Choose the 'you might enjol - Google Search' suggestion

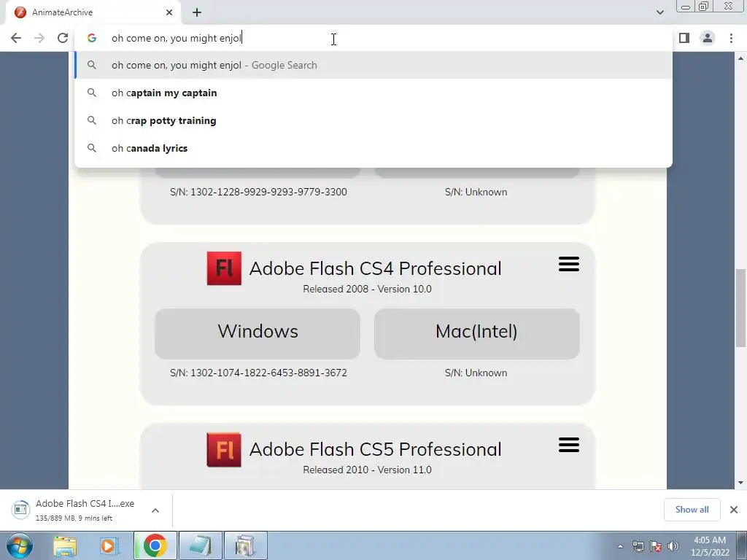coord(373,65)
